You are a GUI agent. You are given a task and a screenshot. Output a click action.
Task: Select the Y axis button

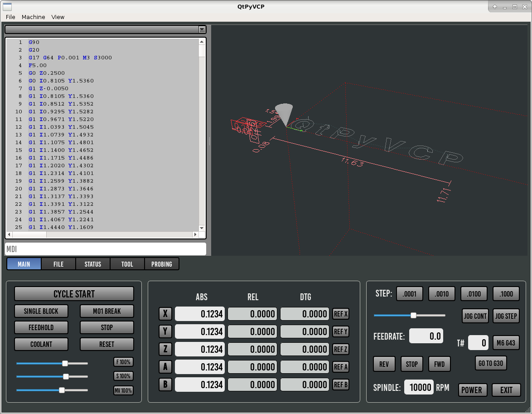click(x=165, y=331)
